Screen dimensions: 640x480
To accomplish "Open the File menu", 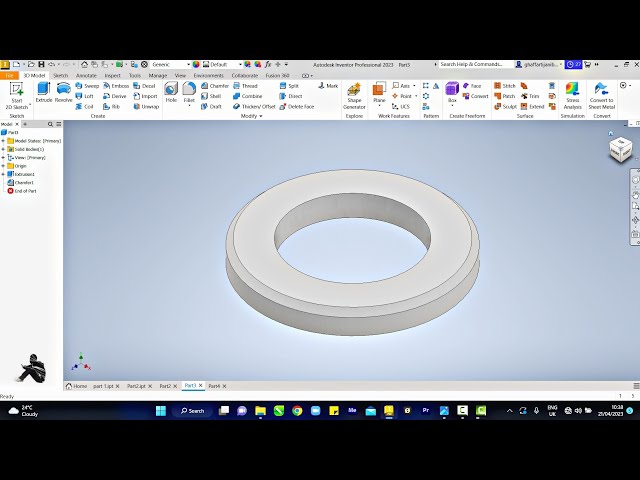I will click(9, 76).
